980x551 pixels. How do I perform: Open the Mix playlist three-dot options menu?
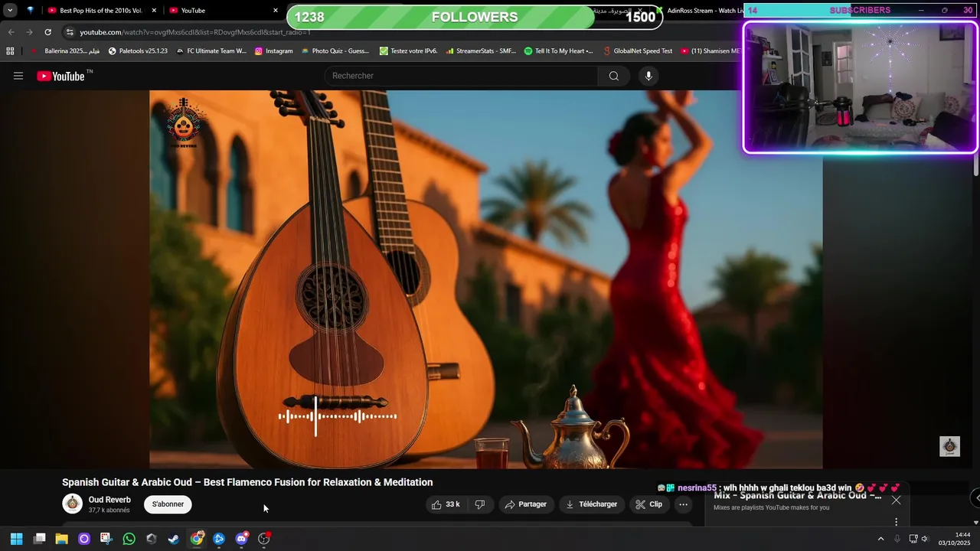[896, 522]
